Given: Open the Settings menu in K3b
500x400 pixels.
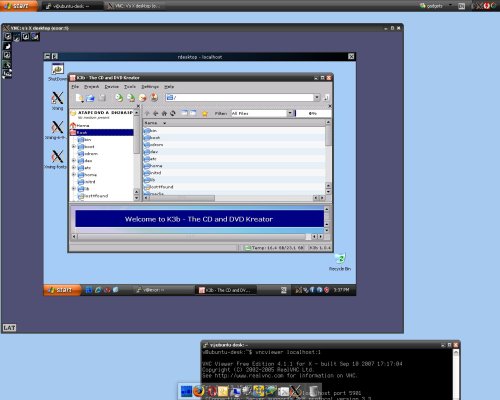Looking at the screenshot, I should (x=150, y=87).
